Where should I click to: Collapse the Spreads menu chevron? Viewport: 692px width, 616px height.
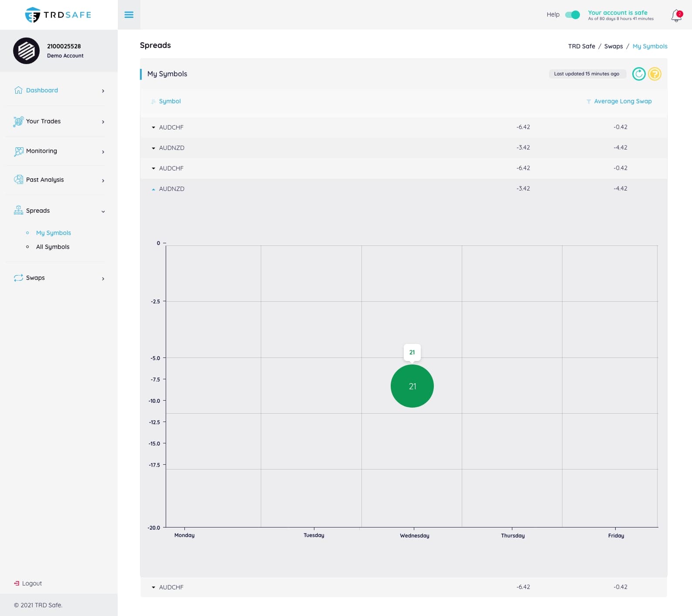point(103,212)
